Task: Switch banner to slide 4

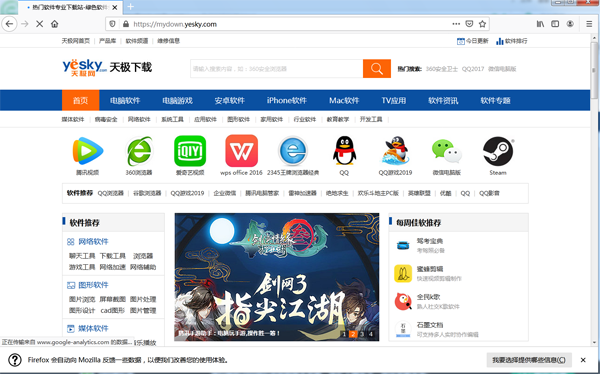Action: [370, 334]
